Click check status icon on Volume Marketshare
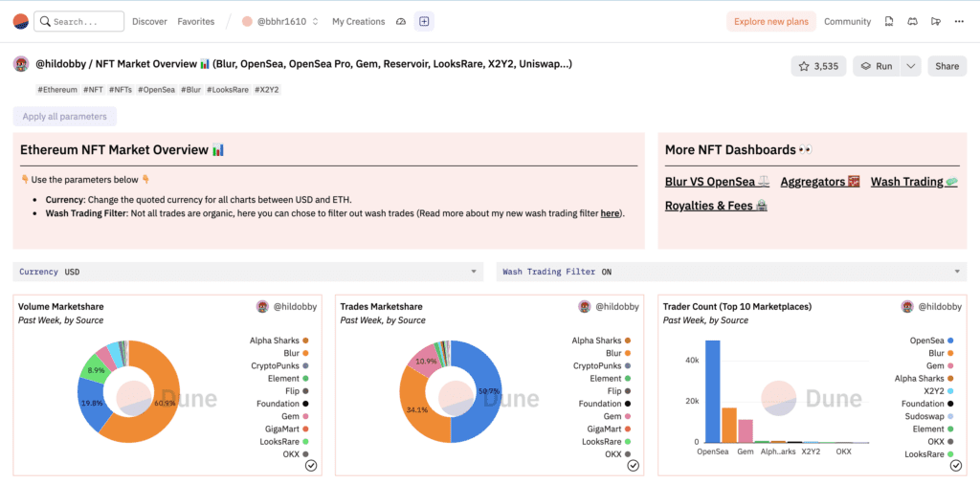980x484 pixels. [311, 466]
